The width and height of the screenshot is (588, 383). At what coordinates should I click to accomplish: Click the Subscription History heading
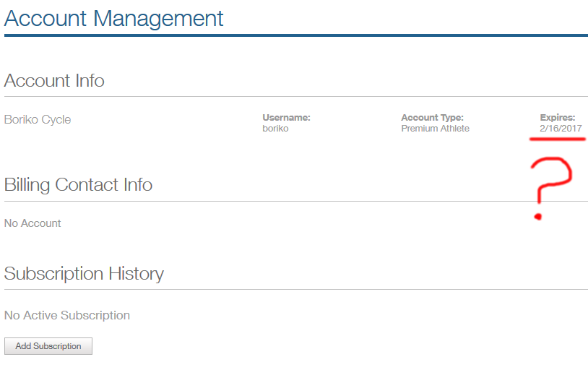(x=84, y=273)
